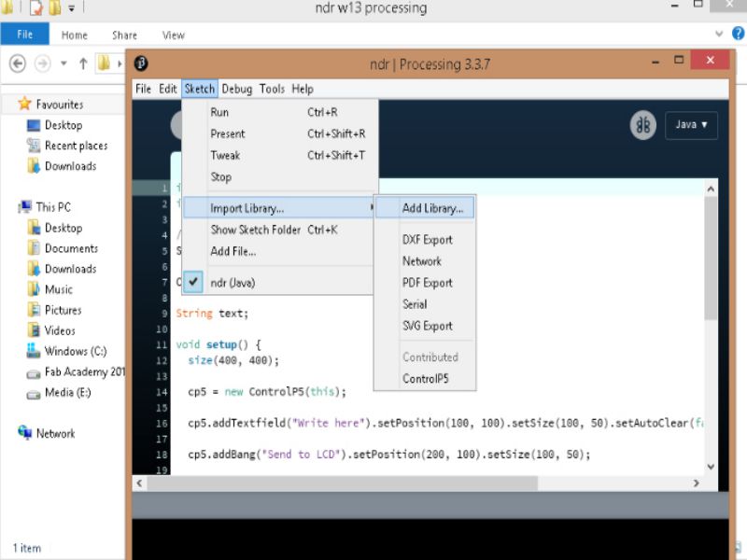747x560 pixels.
Task: Open Documents folder in sidebar
Action: pos(63,248)
